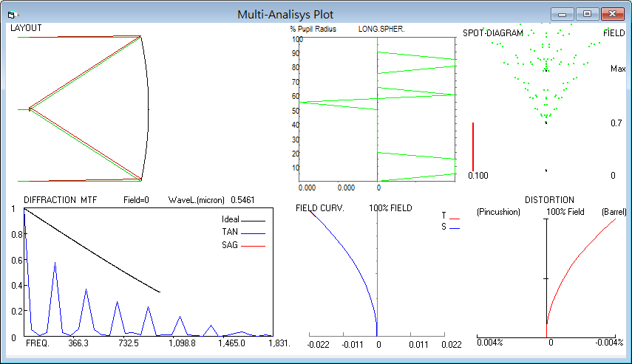Click the red spot diagram scale bar
Screen dimensions: 632x364
473,147
